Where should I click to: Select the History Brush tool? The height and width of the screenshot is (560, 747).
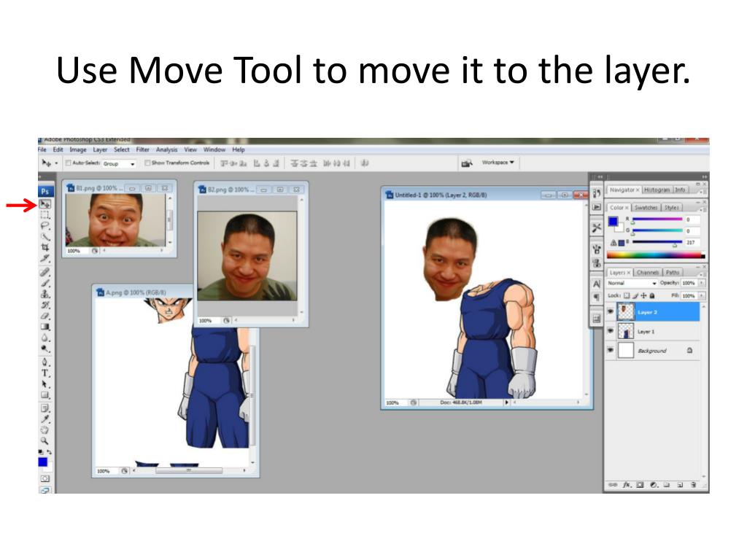coord(44,305)
